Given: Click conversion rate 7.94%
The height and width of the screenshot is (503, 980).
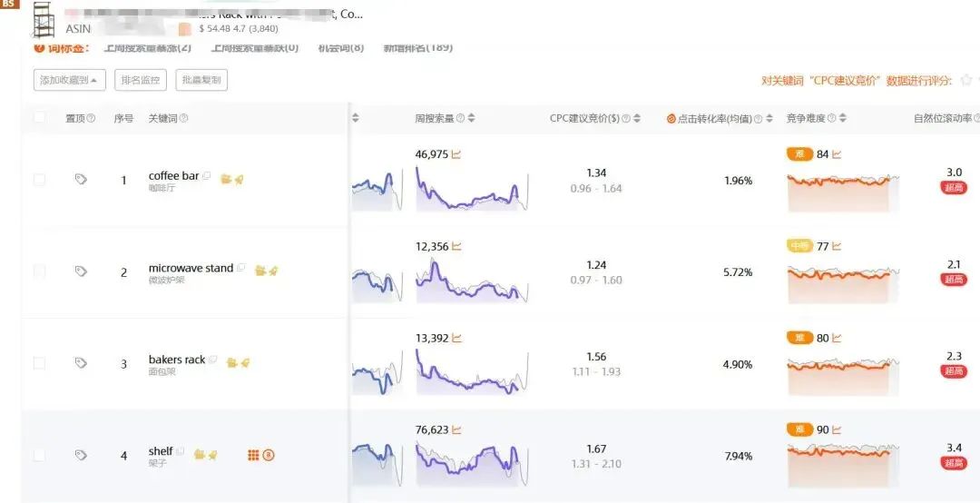Looking at the screenshot, I should (738, 456).
